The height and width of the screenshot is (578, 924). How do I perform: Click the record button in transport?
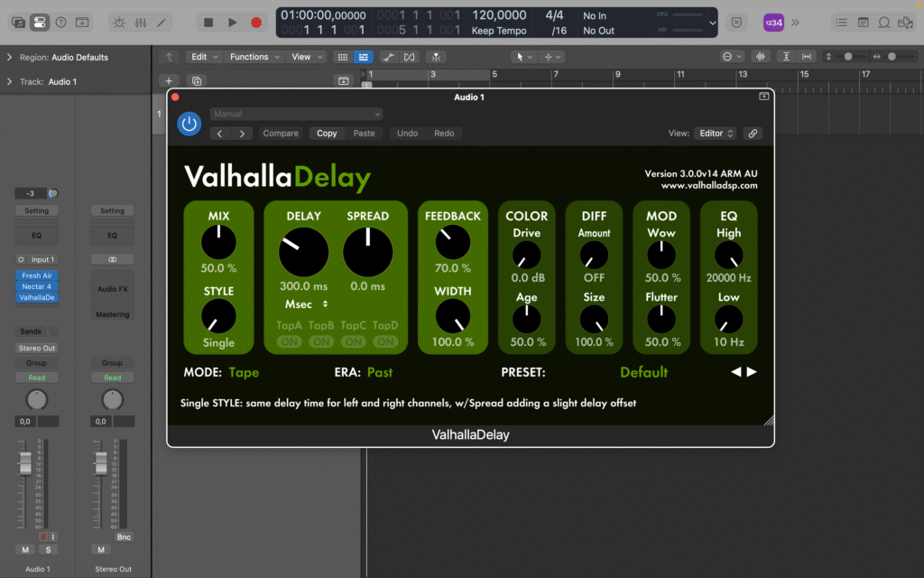click(256, 22)
